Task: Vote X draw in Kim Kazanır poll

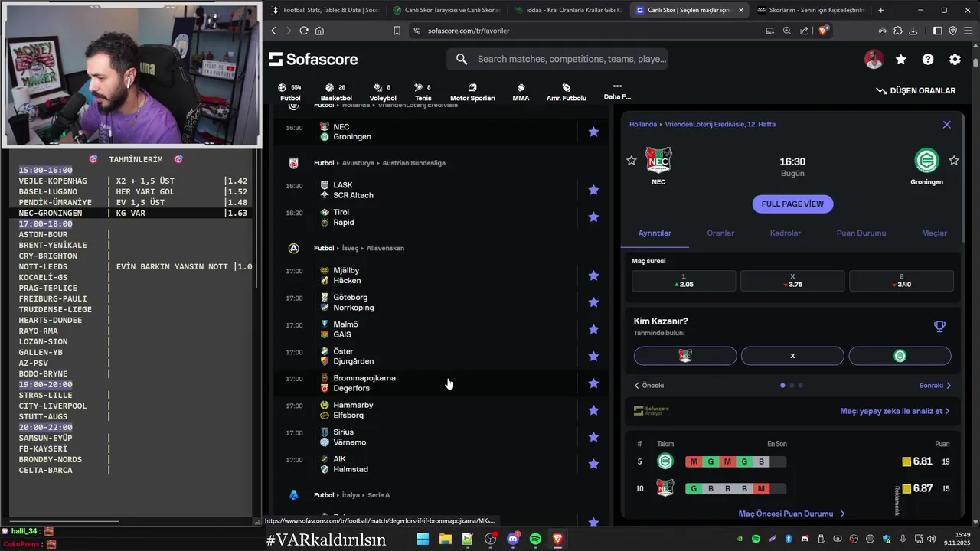Action: [792, 356]
